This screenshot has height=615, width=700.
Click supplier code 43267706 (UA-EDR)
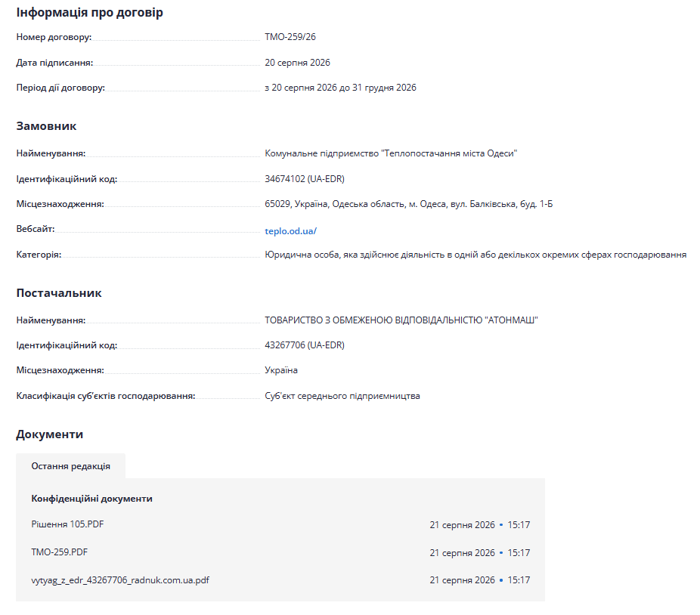(x=305, y=345)
